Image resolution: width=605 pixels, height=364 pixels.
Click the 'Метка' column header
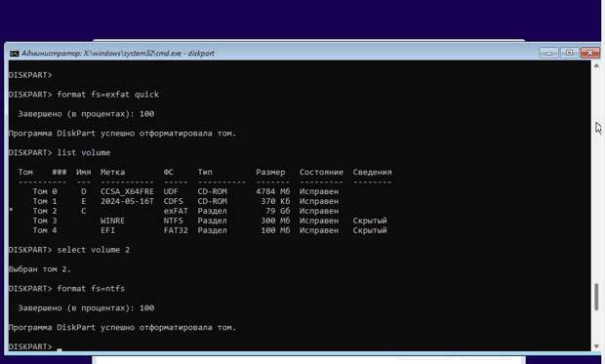click(112, 172)
